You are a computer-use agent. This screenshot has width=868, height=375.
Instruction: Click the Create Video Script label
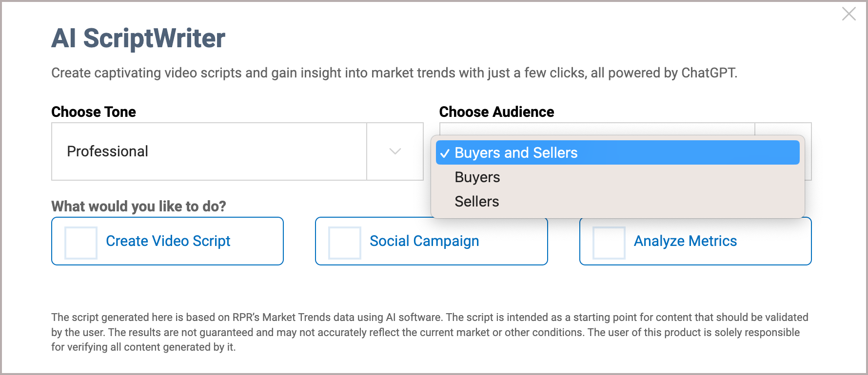[x=168, y=241]
